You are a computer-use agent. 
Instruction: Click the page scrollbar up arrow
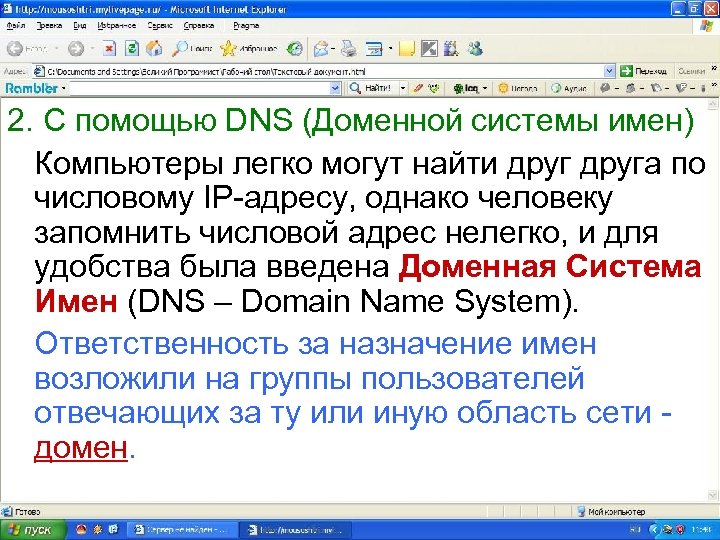click(713, 103)
